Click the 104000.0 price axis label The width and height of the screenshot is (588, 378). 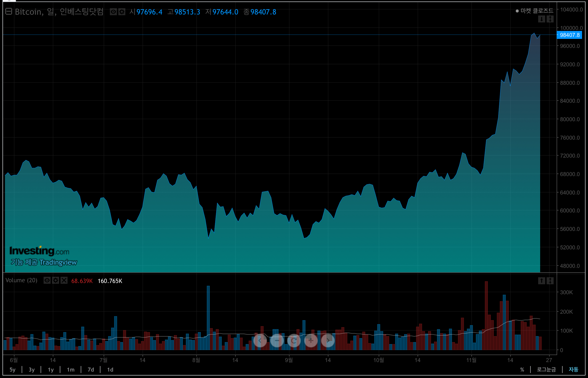tap(571, 10)
